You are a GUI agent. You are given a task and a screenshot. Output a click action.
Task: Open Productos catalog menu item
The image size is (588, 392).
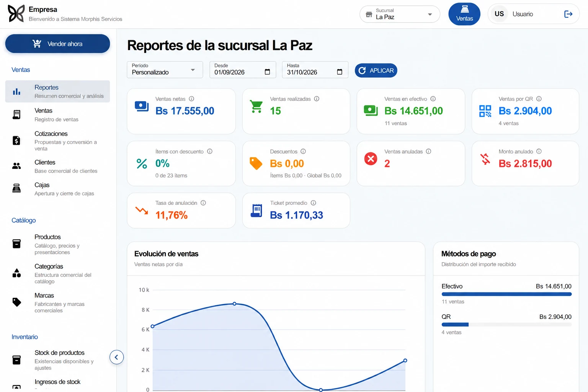pyautogui.click(x=57, y=244)
